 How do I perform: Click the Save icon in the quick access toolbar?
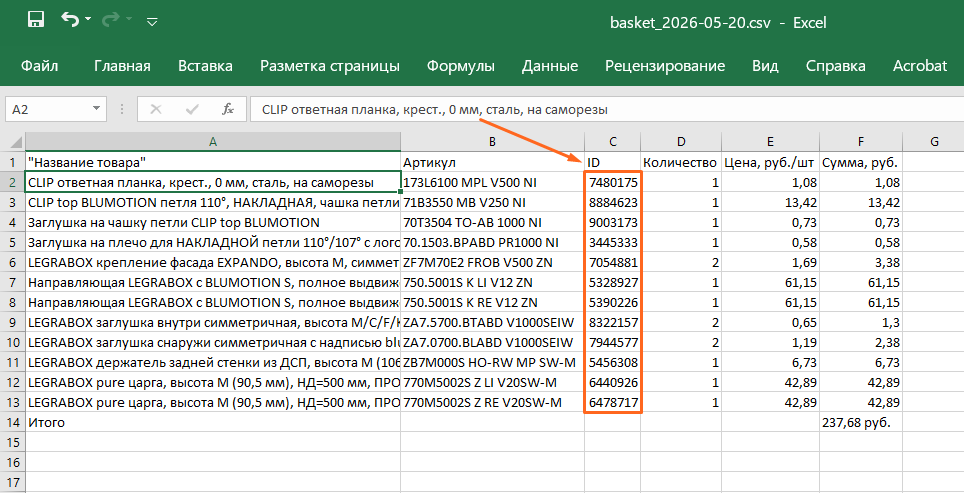pos(37,20)
